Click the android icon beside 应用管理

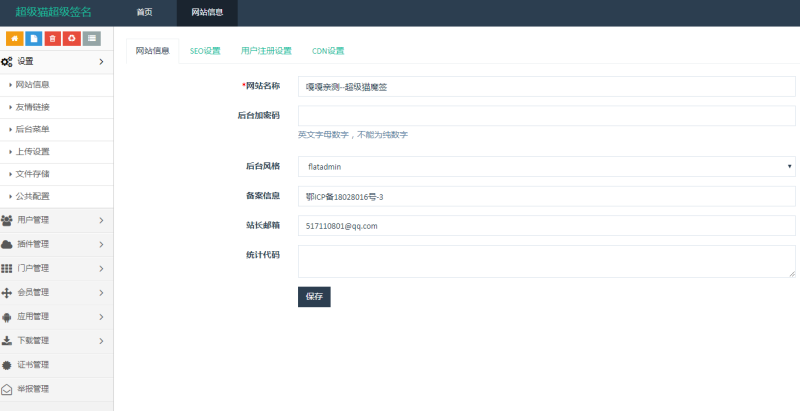coord(7,317)
